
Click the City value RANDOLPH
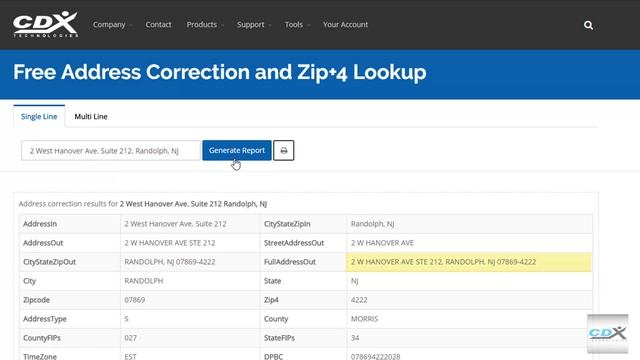click(144, 281)
